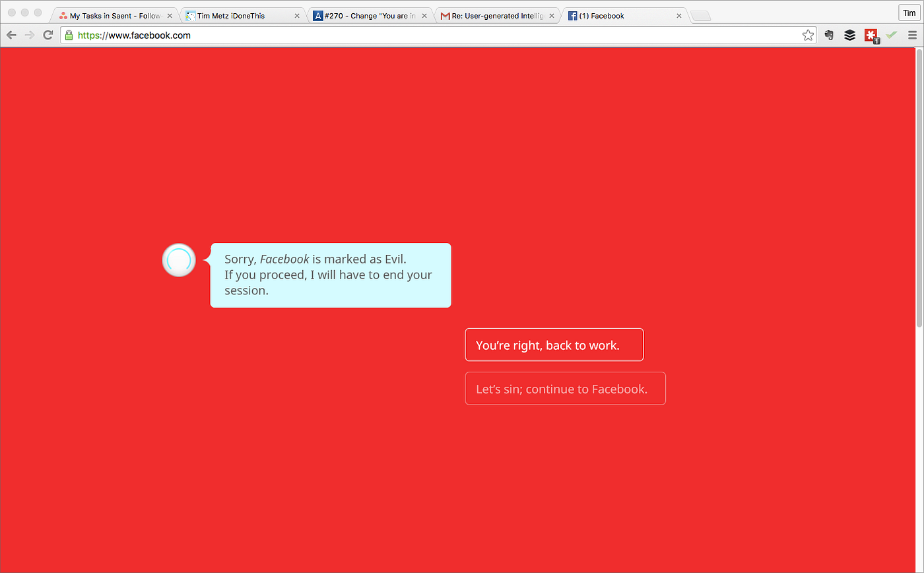The height and width of the screenshot is (573, 924).
Task: Close the Tim Metz iDoneThis tab
Action: pyautogui.click(x=297, y=16)
